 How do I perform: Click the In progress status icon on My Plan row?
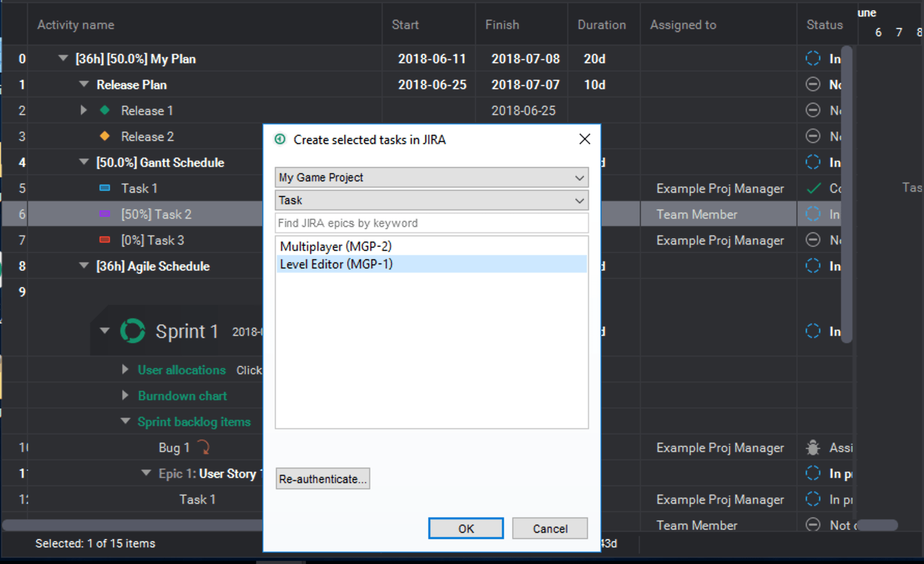[813, 59]
